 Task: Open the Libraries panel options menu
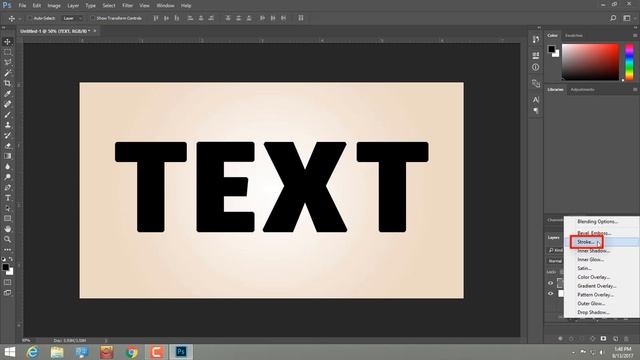pos(635,89)
